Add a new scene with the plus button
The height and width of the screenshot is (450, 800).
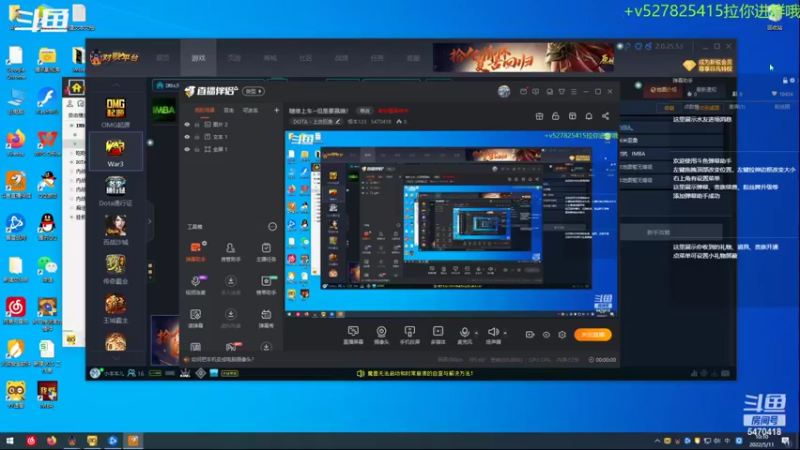[277, 110]
